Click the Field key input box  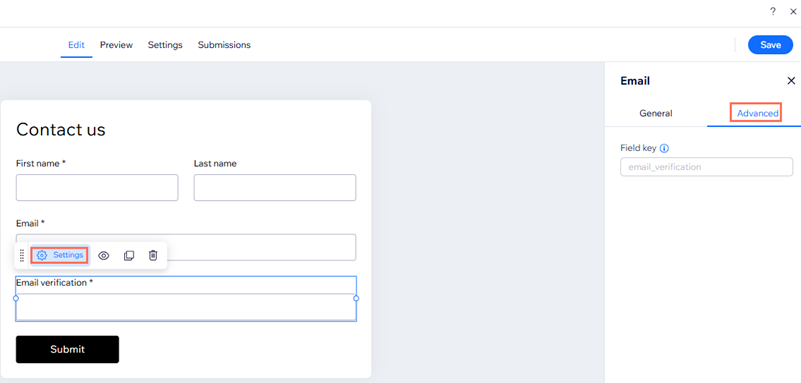pyautogui.click(x=706, y=167)
